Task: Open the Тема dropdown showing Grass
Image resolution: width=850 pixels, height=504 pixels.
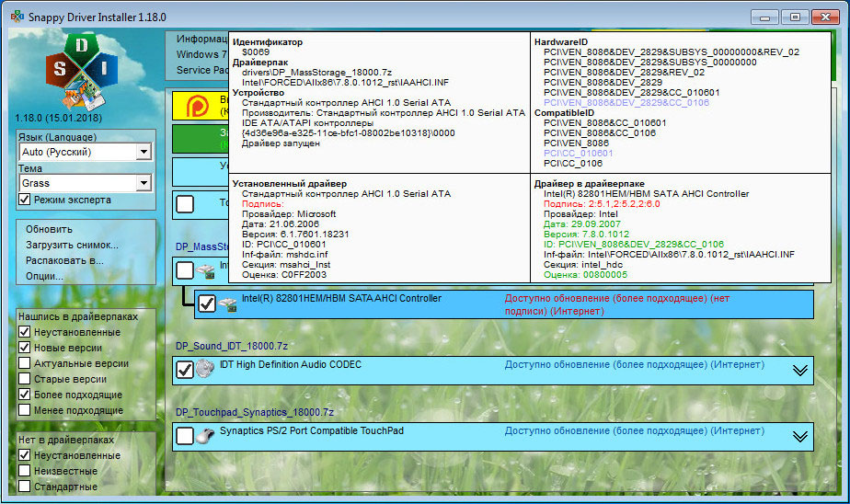Action: (x=144, y=183)
